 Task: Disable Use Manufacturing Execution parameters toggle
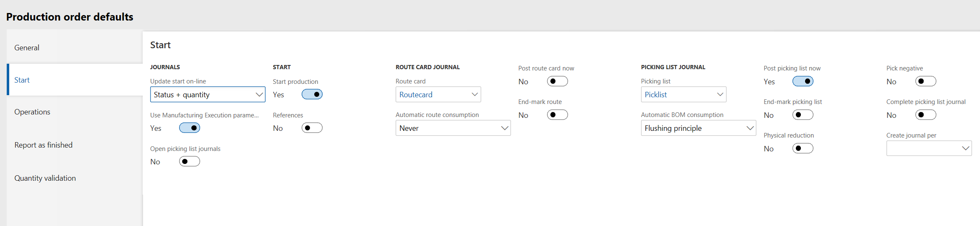[189, 128]
